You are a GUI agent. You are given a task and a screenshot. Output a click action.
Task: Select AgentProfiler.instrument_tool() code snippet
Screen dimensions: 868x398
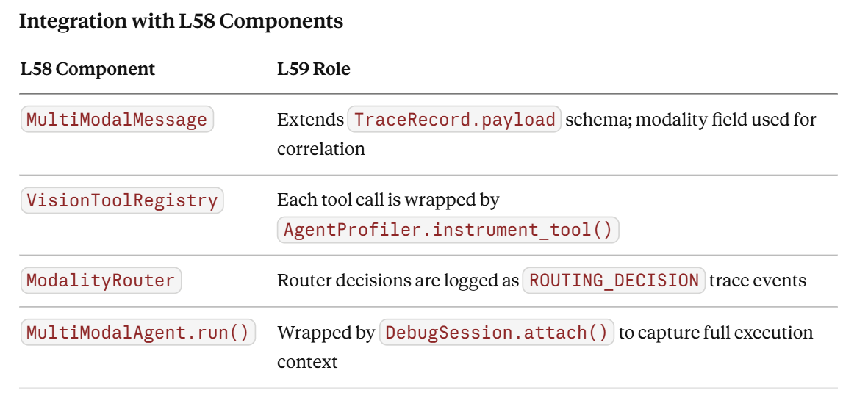point(448,230)
